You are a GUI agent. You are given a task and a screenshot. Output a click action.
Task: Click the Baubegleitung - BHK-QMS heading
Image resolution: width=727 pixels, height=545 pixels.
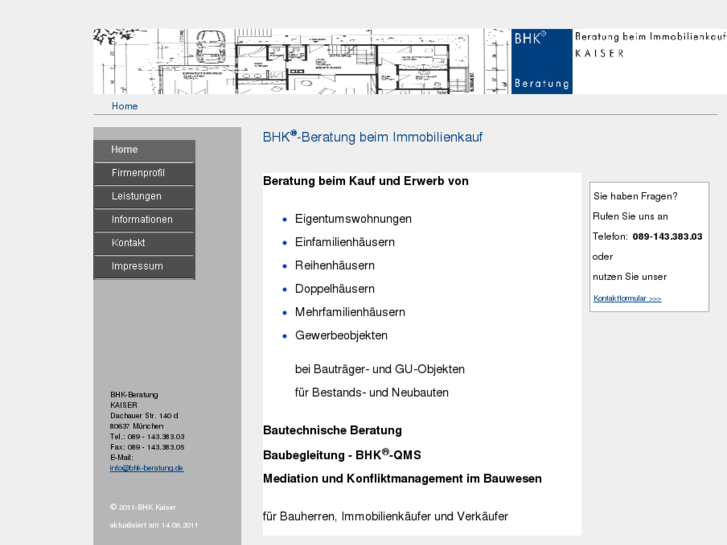point(342,455)
